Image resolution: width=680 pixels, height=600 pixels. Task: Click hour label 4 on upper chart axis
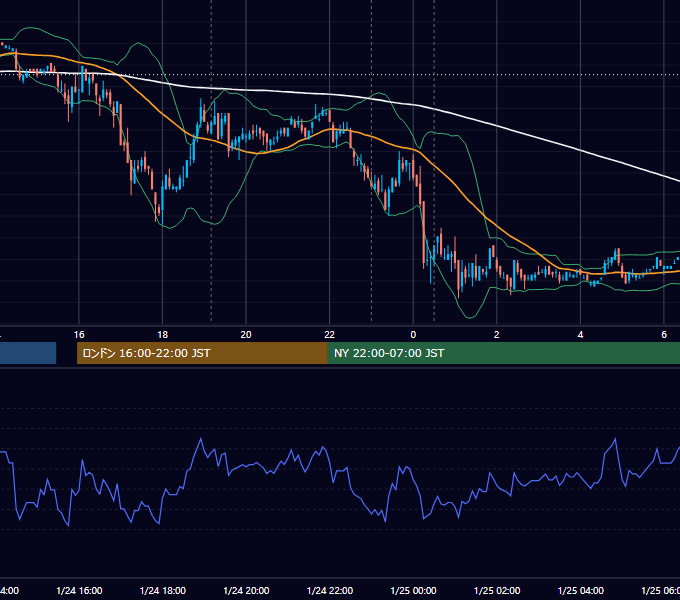click(580, 335)
